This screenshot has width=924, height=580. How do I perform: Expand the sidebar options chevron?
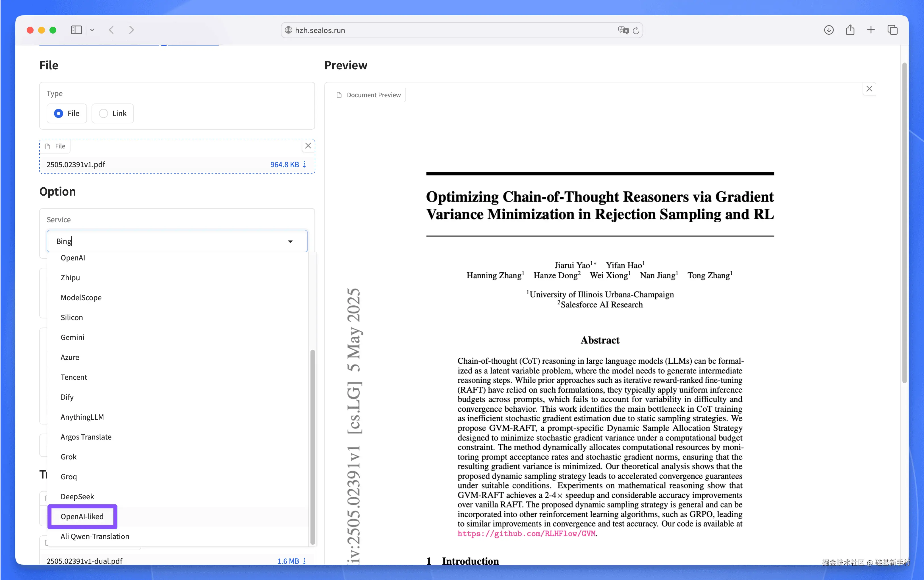click(92, 30)
